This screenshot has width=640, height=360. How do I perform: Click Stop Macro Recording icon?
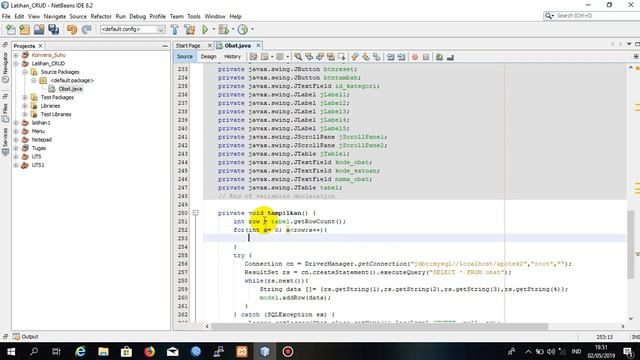(x=426, y=57)
